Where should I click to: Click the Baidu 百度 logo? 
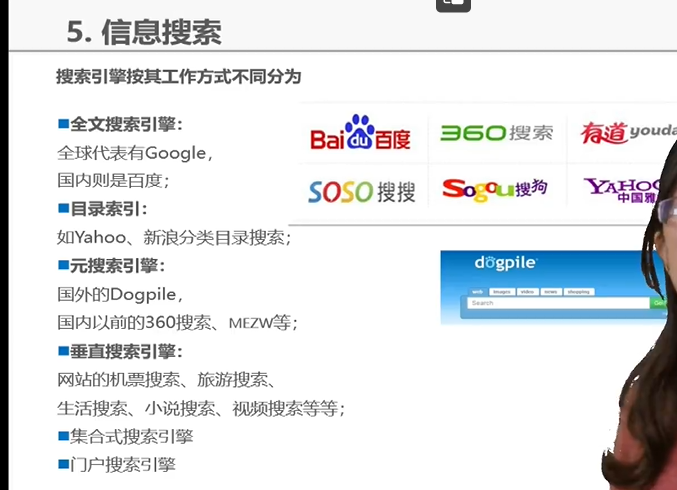click(360, 133)
